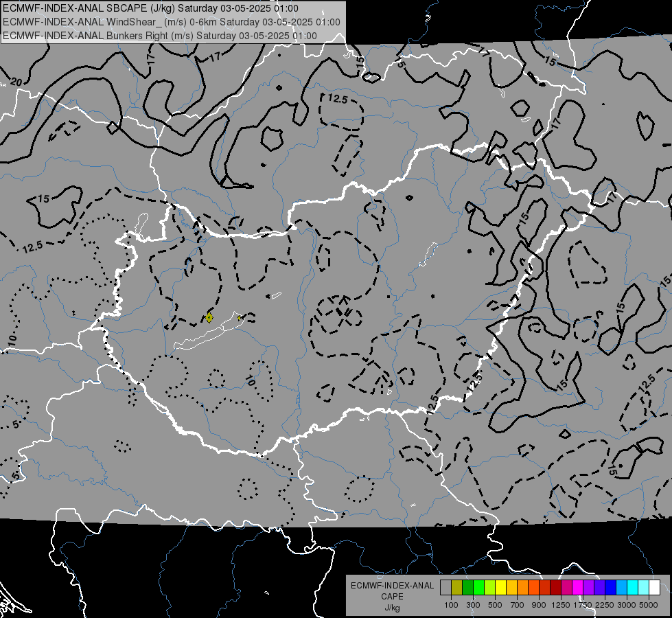This screenshot has height=618, width=672.
Task: Select the pure blue legend swatch
Action: [611, 587]
